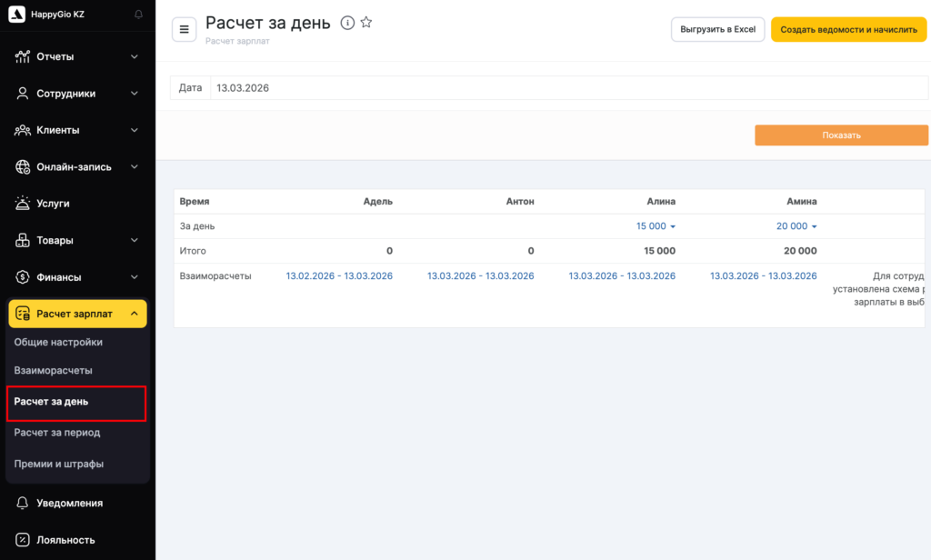This screenshot has width=931, height=560.
Task: Open Услуги section in the sidebar
Action: (53, 204)
